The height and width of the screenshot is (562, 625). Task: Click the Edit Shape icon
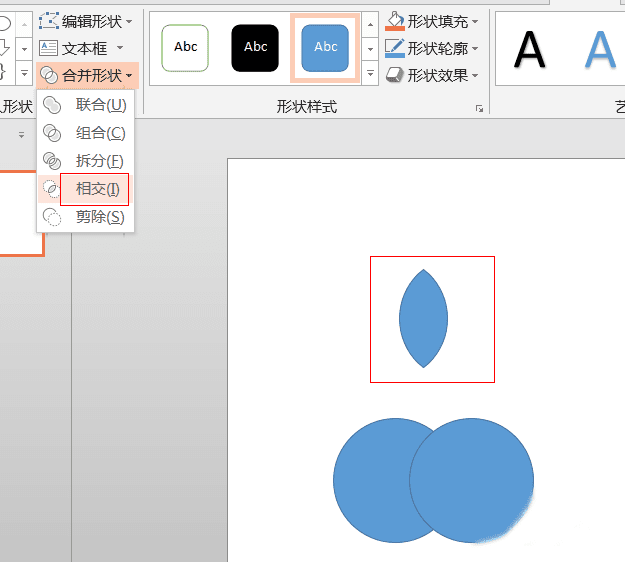point(49,21)
